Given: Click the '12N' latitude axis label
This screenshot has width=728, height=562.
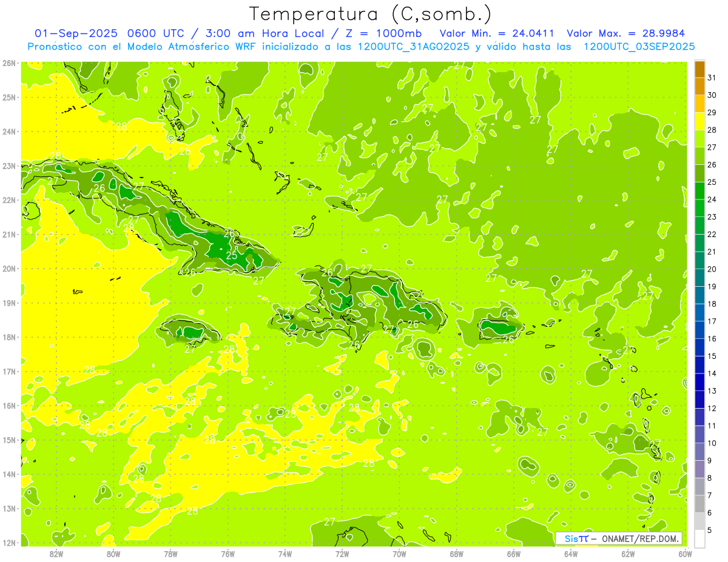Looking at the screenshot, I should tap(8, 543).
